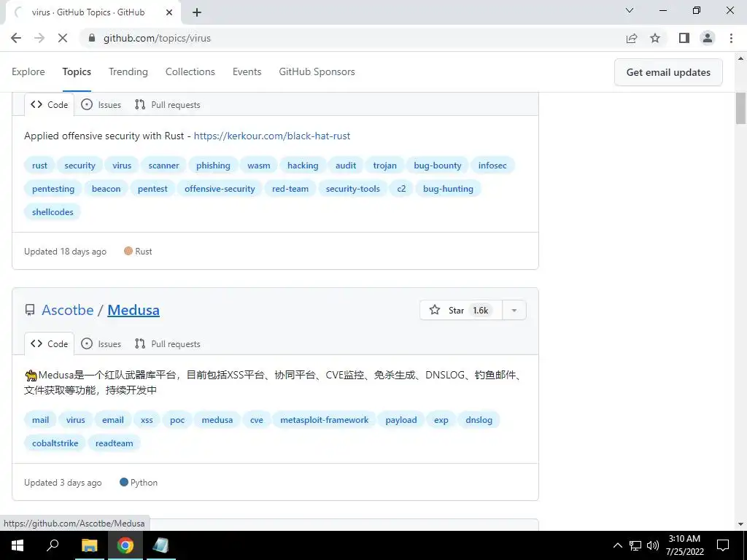View Issues on Medusa card

pyautogui.click(x=101, y=344)
